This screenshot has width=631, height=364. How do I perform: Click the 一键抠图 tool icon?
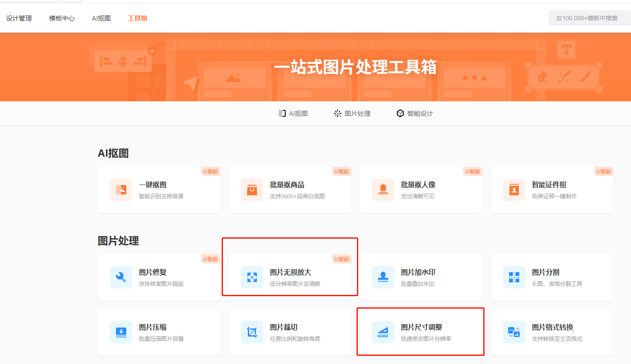[x=121, y=190]
